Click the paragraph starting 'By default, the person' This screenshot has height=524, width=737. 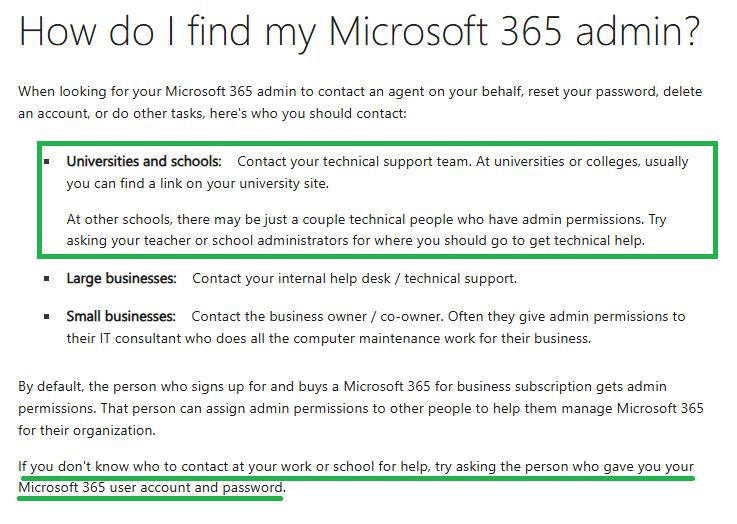click(361, 408)
